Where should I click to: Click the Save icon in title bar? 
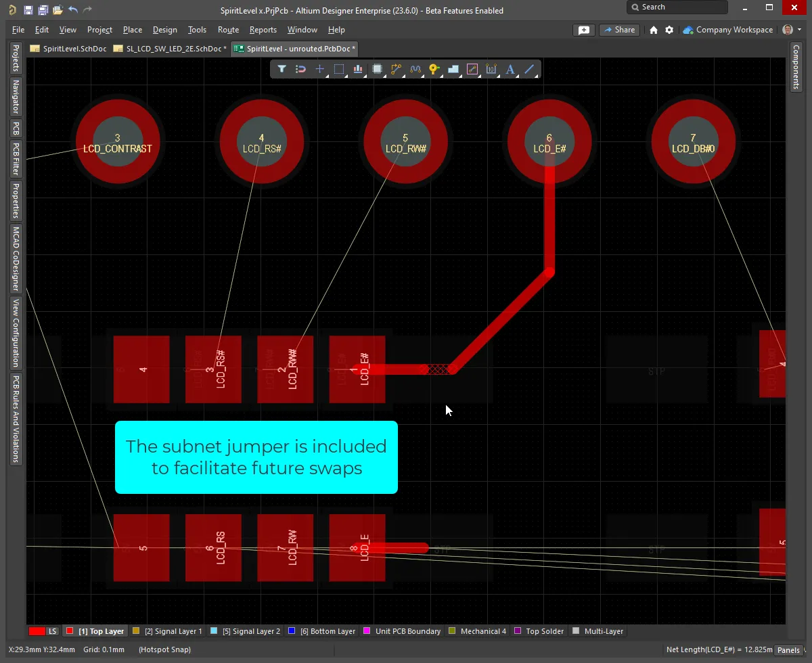[28, 10]
